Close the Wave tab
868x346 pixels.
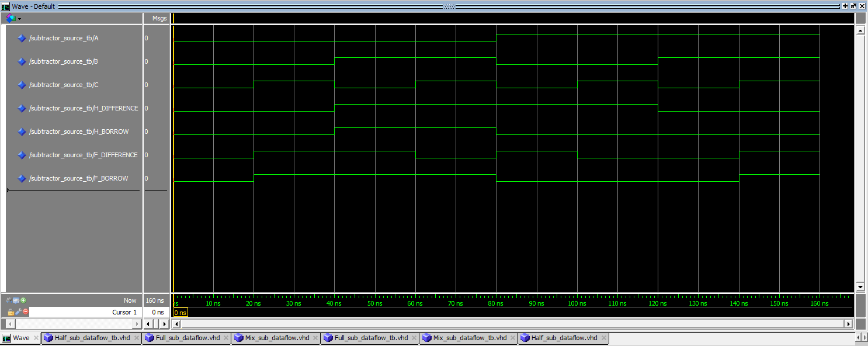tap(36, 338)
